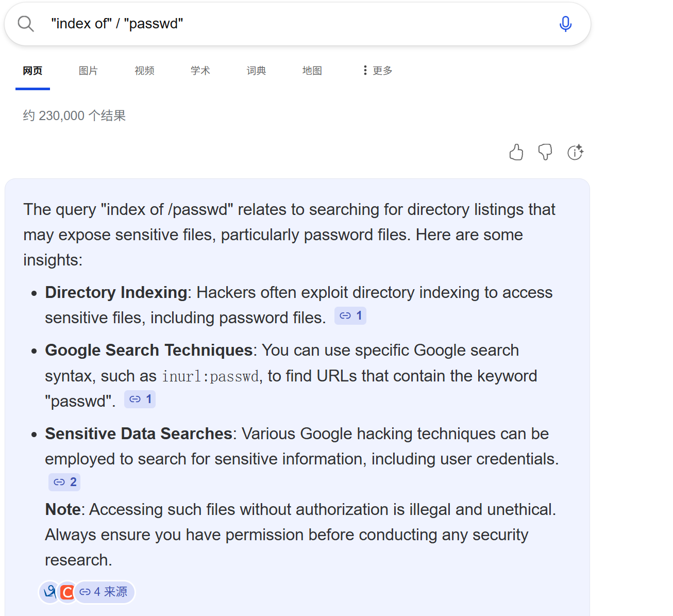673x616 pixels.
Task: Open the AI answer info icon
Action: [x=575, y=153]
